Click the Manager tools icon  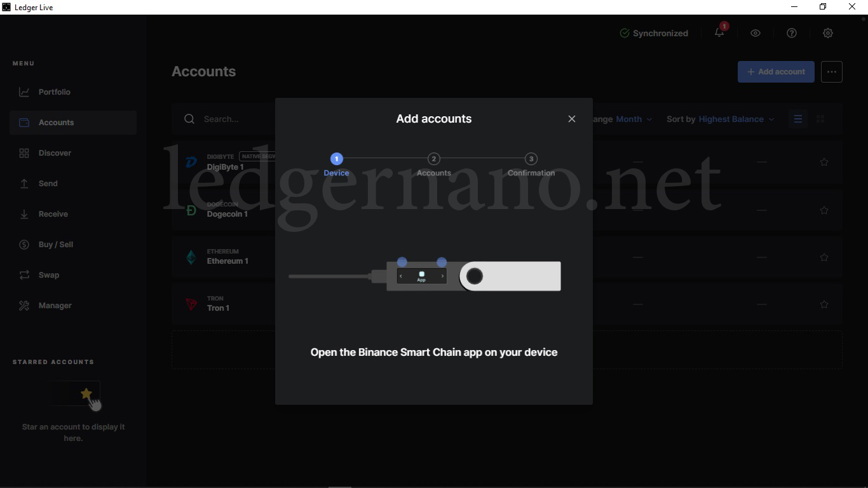[24, 306]
